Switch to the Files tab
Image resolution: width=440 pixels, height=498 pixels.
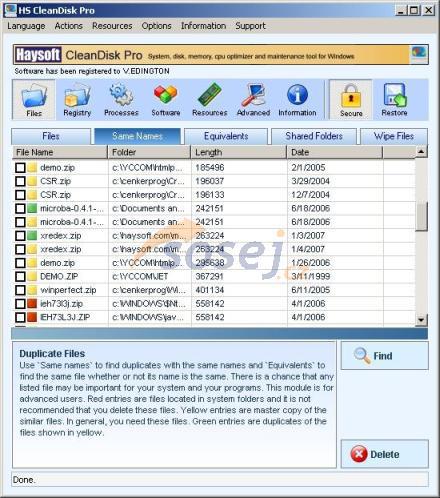[51, 136]
